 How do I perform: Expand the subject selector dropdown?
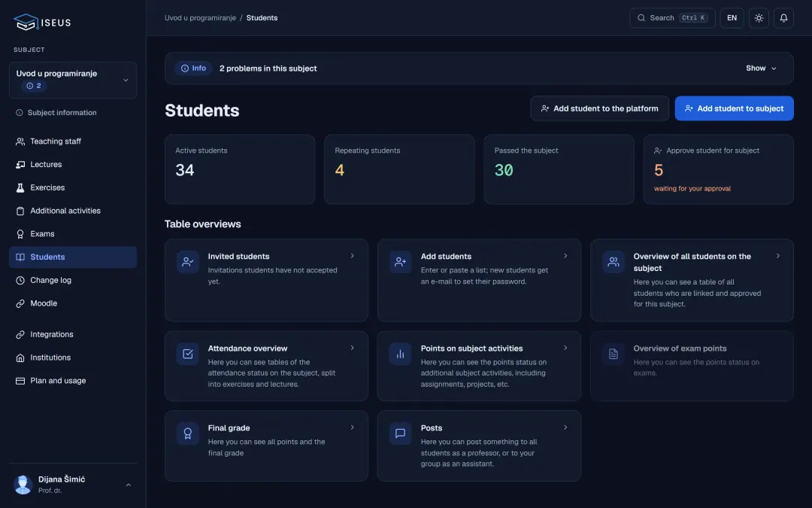(73, 80)
